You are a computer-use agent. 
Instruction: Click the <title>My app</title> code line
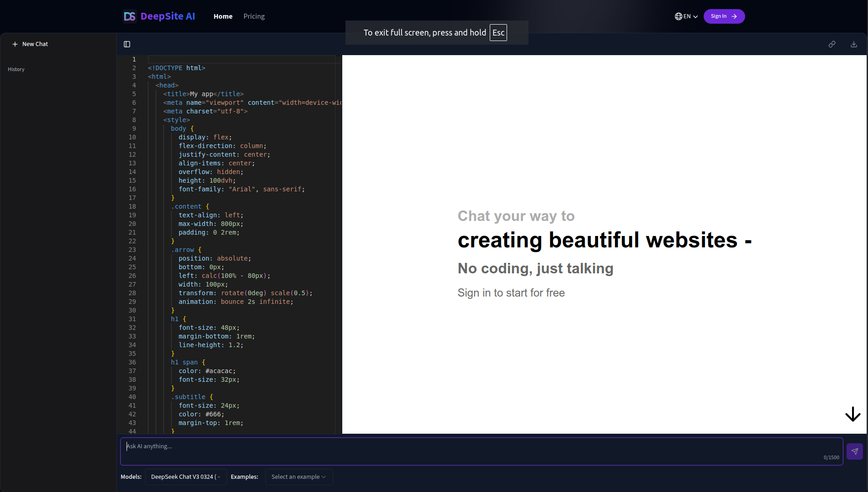pyautogui.click(x=203, y=94)
